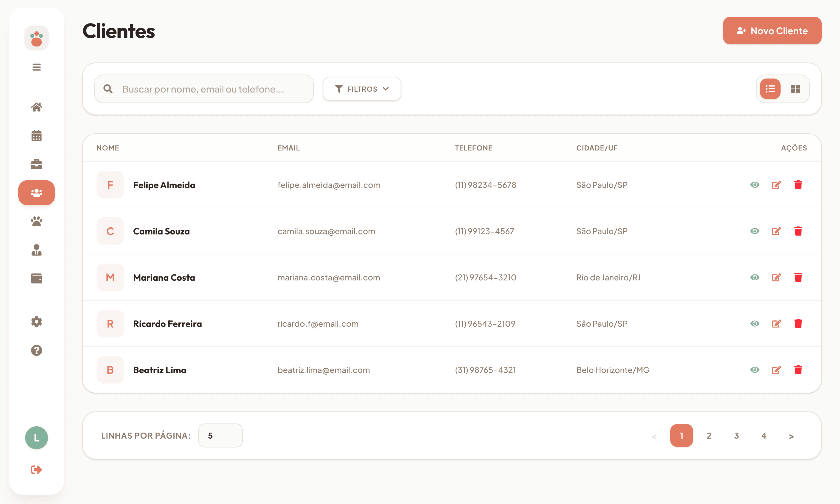The height and width of the screenshot is (504, 840).
Task: Open the help question mark icon
Action: pyautogui.click(x=36, y=350)
